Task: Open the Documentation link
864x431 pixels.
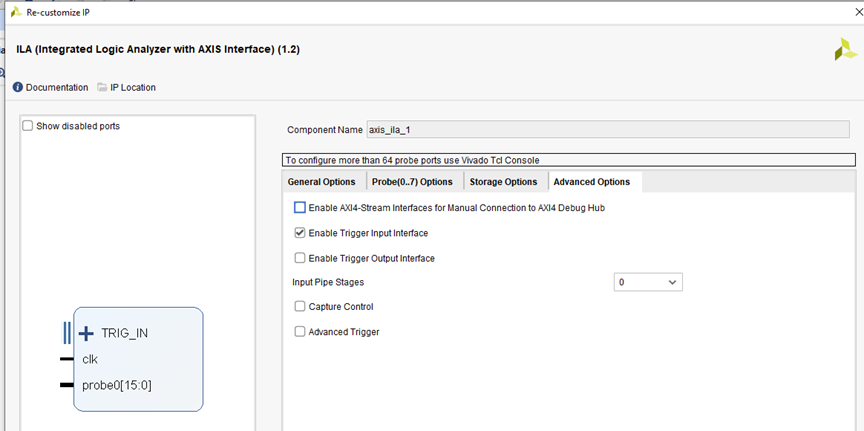Action: [x=57, y=88]
